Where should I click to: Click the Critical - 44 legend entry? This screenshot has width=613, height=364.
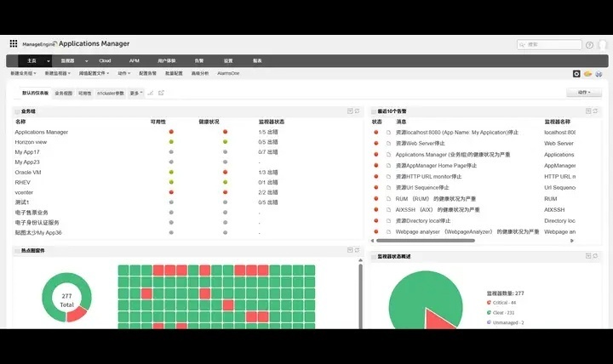[x=501, y=303]
